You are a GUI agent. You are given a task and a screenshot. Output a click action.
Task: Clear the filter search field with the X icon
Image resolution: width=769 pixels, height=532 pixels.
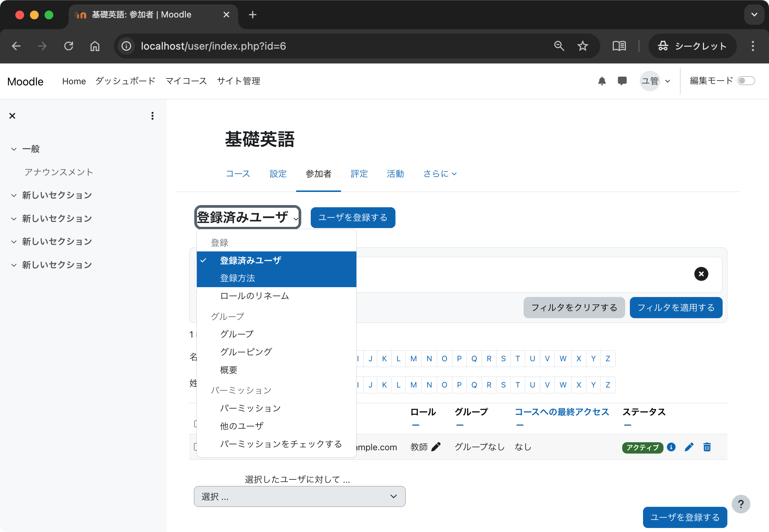pos(701,274)
